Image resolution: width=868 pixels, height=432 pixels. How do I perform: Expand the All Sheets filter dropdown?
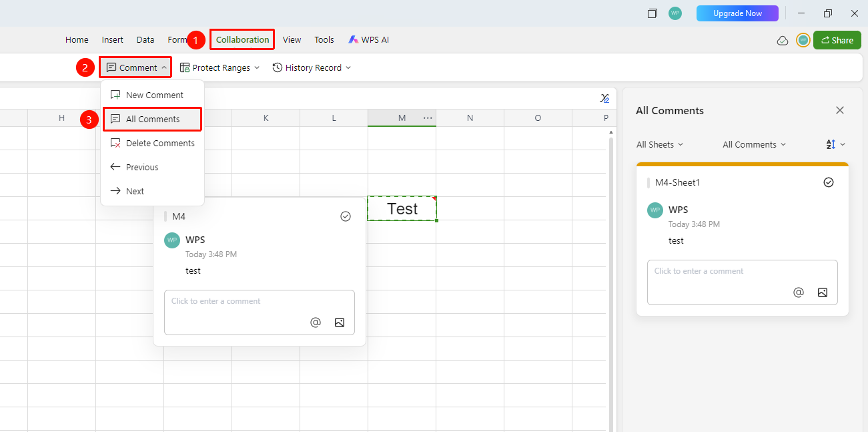pyautogui.click(x=660, y=144)
